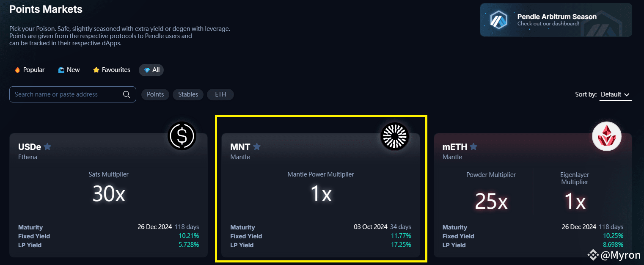The width and height of the screenshot is (644, 265).
Task: Click the mETH red crystal logo
Action: pyautogui.click(x=606, y=136)
